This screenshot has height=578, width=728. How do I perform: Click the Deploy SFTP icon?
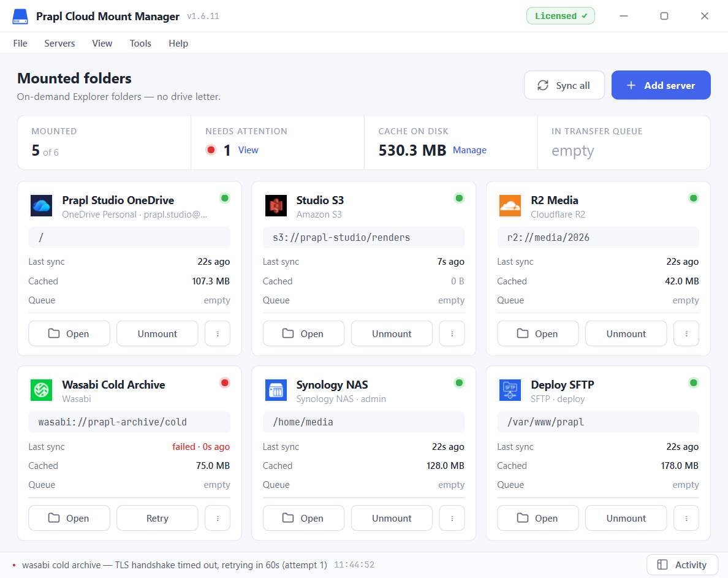(x=510, y=390)
